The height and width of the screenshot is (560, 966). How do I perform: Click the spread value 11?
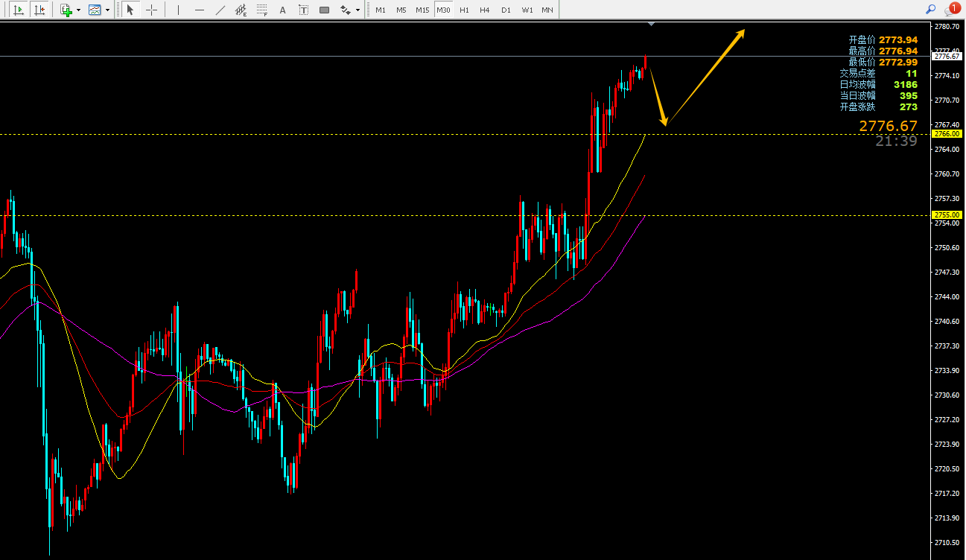912,73
